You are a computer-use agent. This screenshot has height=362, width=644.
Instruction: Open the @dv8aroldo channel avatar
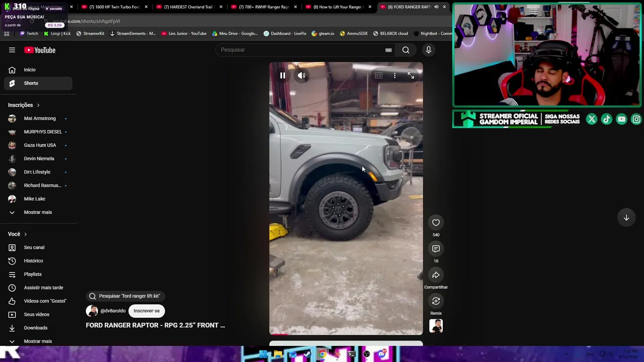(92, 311)
